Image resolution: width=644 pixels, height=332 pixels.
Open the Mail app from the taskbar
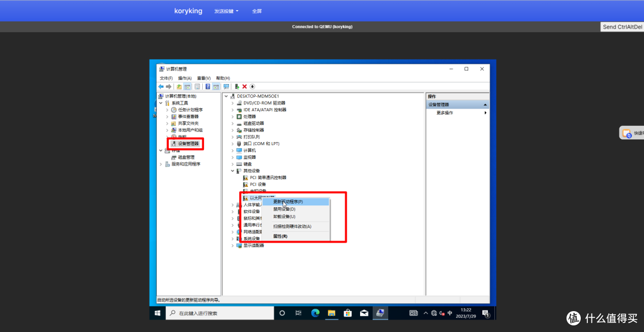tap(364, 313)
